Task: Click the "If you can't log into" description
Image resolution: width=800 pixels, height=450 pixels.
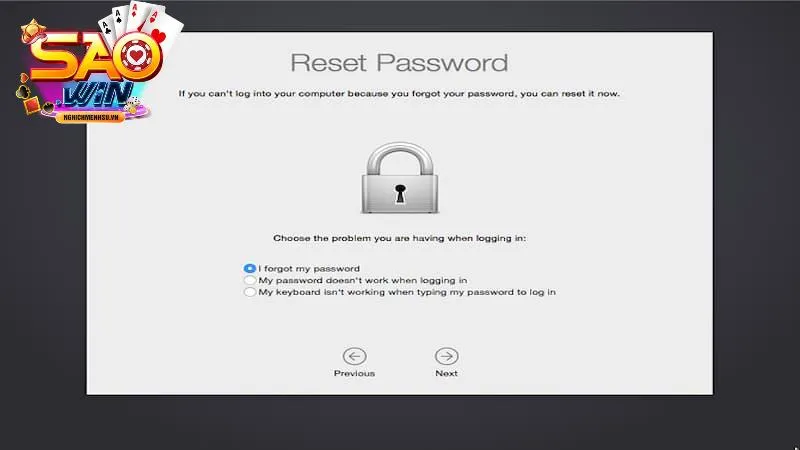Action: click(399, 94)
